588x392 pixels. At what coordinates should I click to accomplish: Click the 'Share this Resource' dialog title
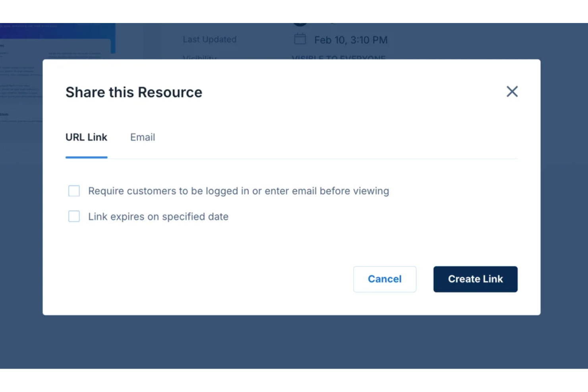pyautogui.click(x=133, y=92)
